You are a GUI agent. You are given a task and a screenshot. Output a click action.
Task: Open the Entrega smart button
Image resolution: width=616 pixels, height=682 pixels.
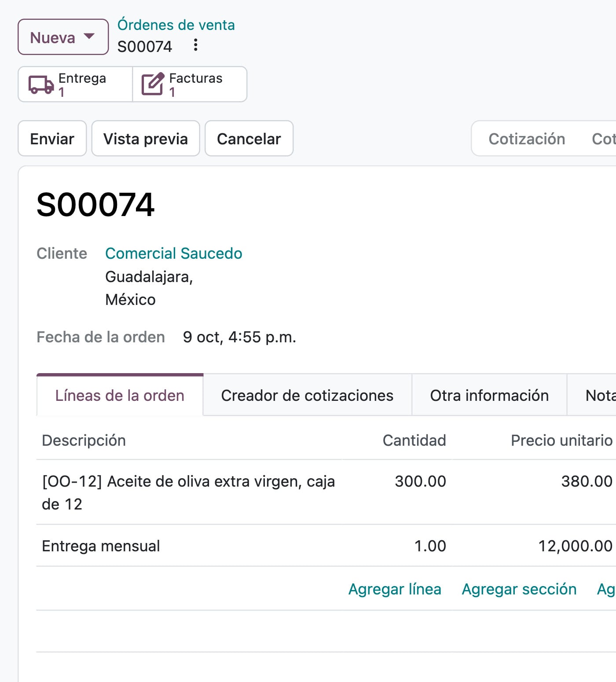tap(75, 84)
